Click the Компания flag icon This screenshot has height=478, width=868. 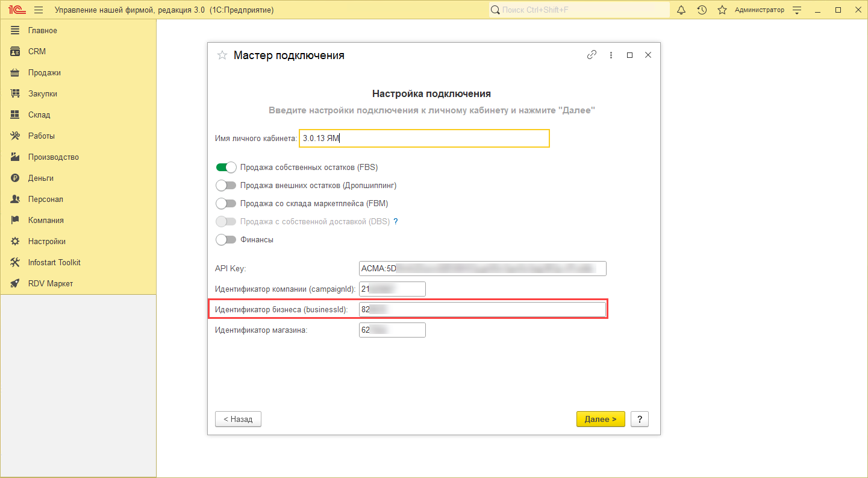16,220
